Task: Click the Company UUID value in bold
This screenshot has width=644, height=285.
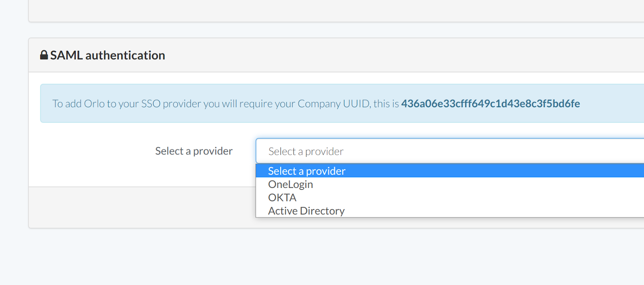Action: click(490, 104)
